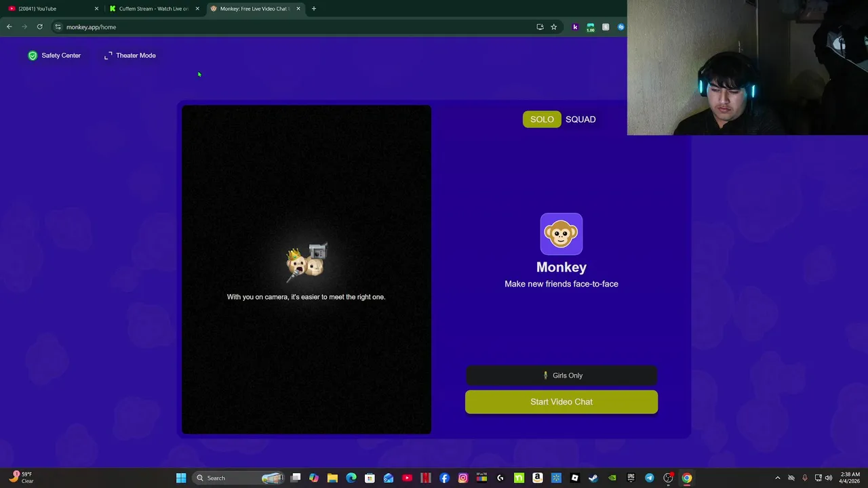Click the taskbar Search box
The image size is (868, 488).
click(x=239, y=478)
